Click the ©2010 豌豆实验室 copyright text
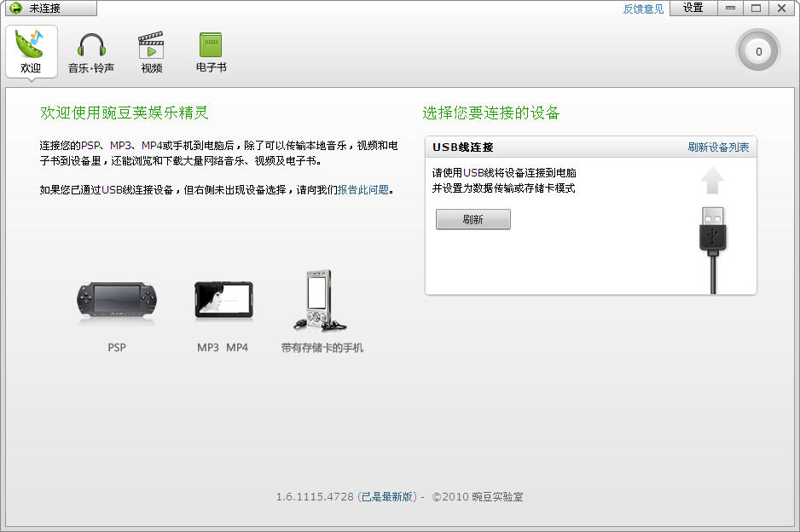 pos(478,497)
